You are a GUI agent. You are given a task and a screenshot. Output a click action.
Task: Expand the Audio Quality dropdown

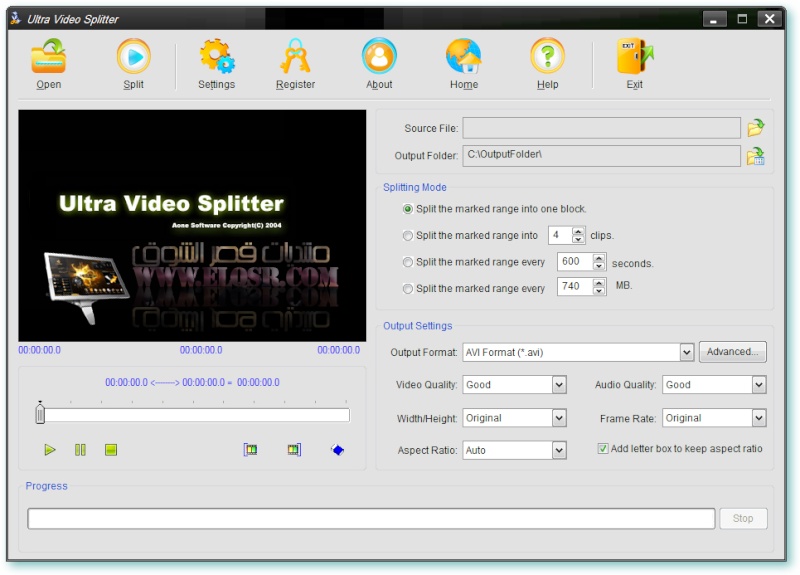pyautogui.click(x=759, y=385)
